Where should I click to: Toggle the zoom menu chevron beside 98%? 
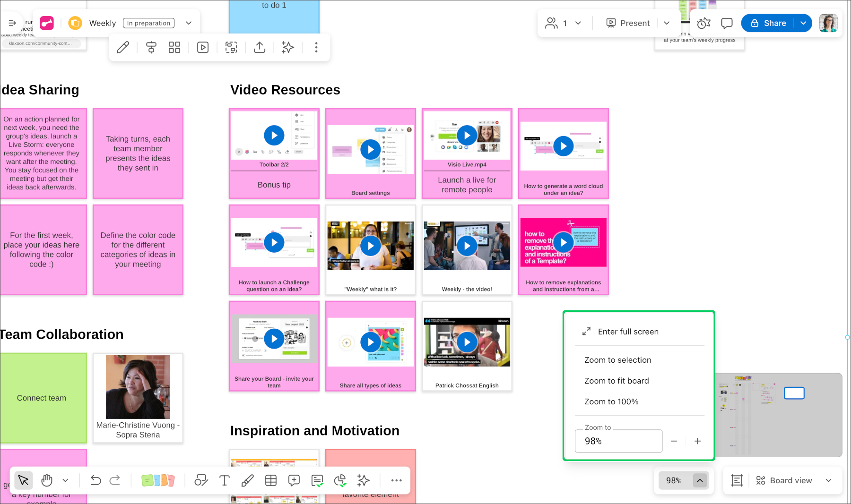pos(700,480)
